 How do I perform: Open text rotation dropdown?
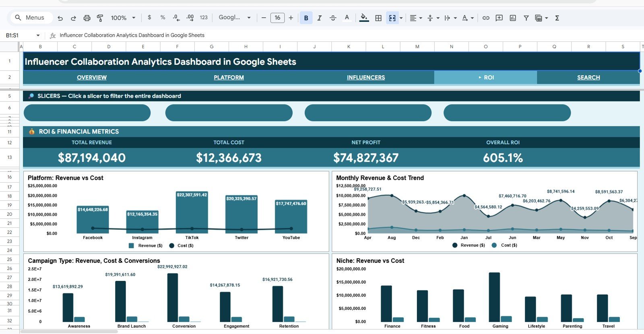click(x=468, y=18)
